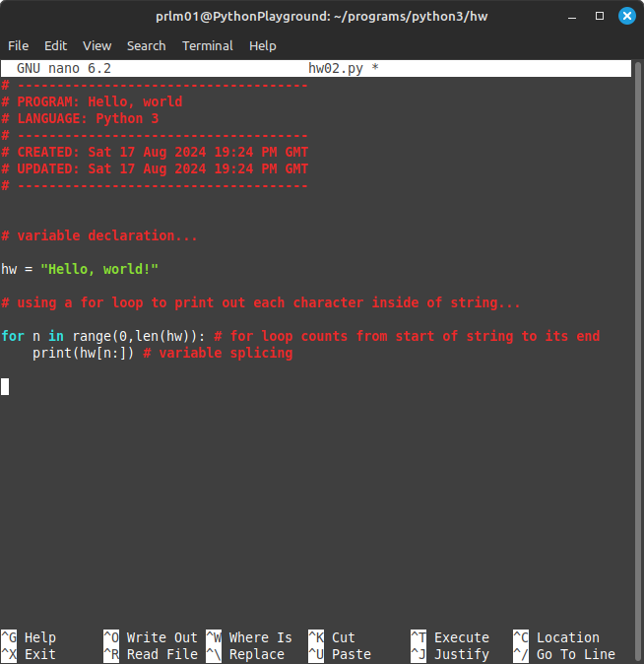Click the GNU nano 6.2 version text
The height and width of the screenshot is (664, 644).
point(63,69)
